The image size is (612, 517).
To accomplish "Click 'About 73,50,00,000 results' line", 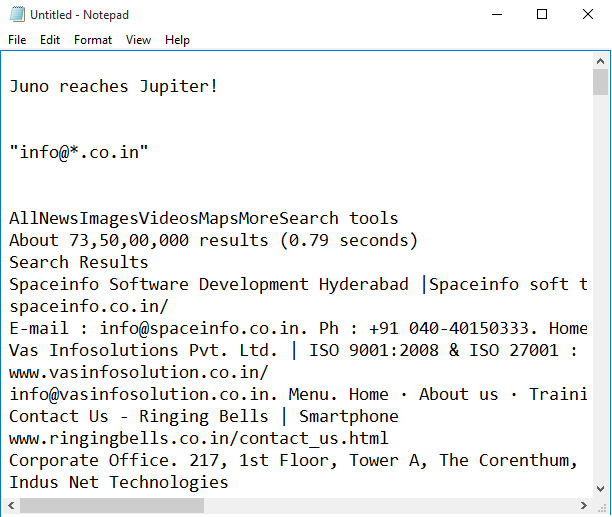I will click(213, 240).
